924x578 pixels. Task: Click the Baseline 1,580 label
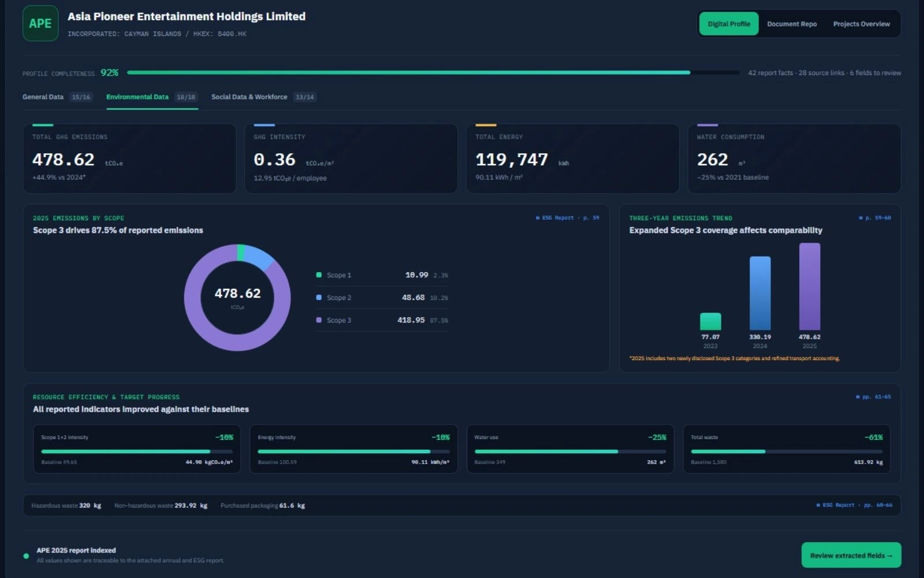click(709, 462)
